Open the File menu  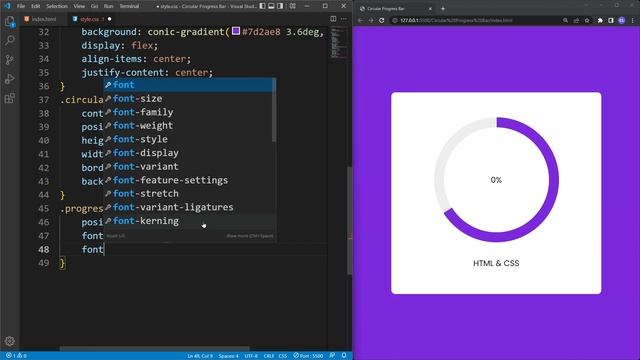point(21,6)
